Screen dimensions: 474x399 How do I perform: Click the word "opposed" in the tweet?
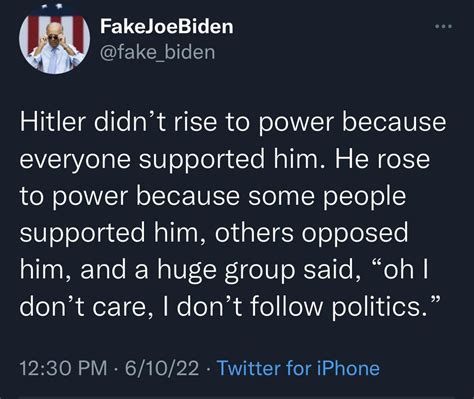click(355, 235)
